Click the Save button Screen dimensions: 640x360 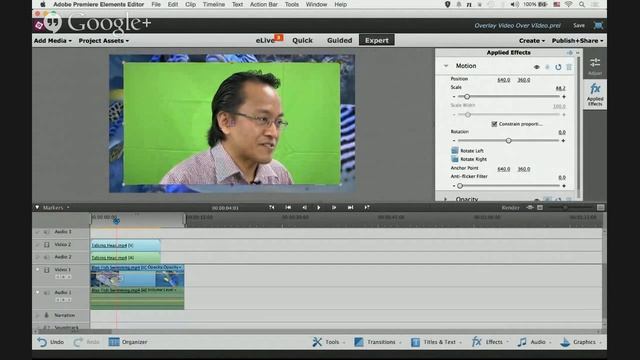[x=579, y=25]
